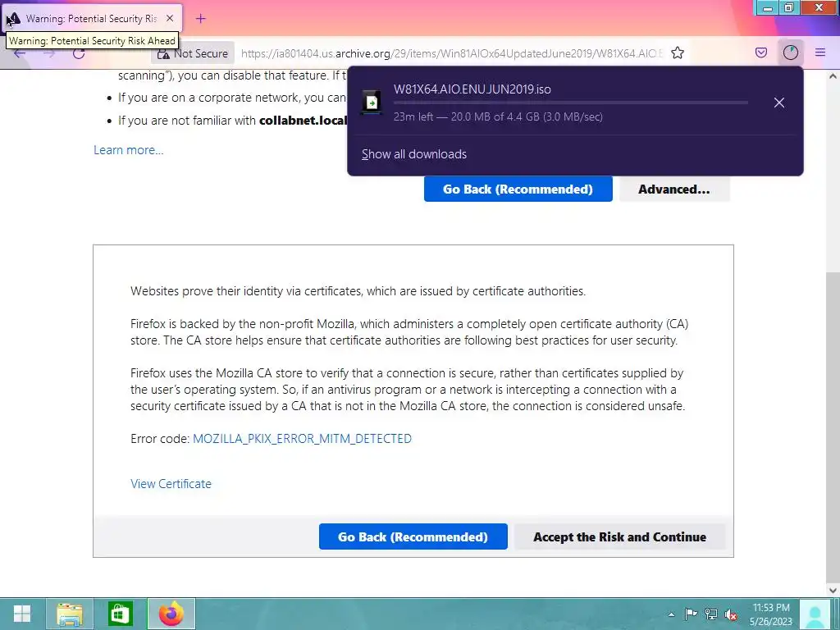The height and width of the screenshot is (630, 840).
Task: Reload the current page
Action: pyautogui.click(x=79, y=53)
